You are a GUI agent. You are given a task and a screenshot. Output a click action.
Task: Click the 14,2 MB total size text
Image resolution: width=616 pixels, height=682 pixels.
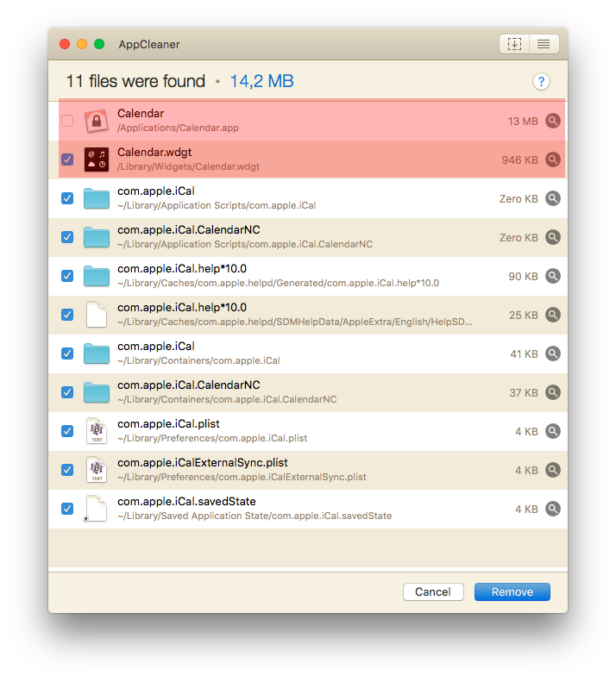click(261, 81)
